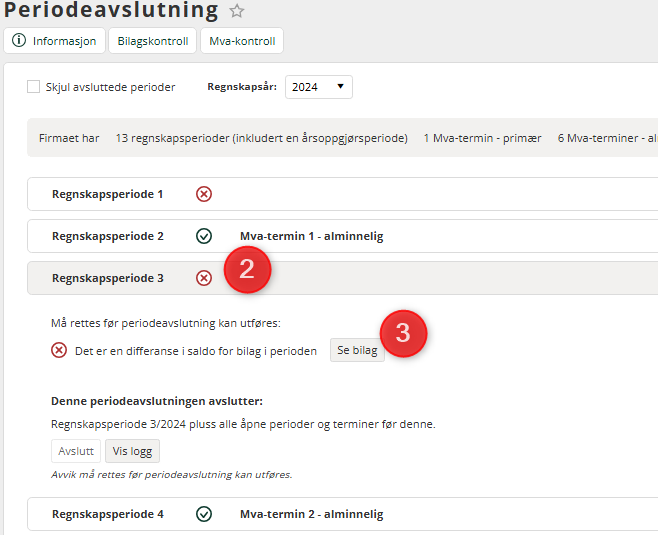
Task: Click Det er en differanse i saldo message
Action: pyautogui.click(x=196, y=351)
